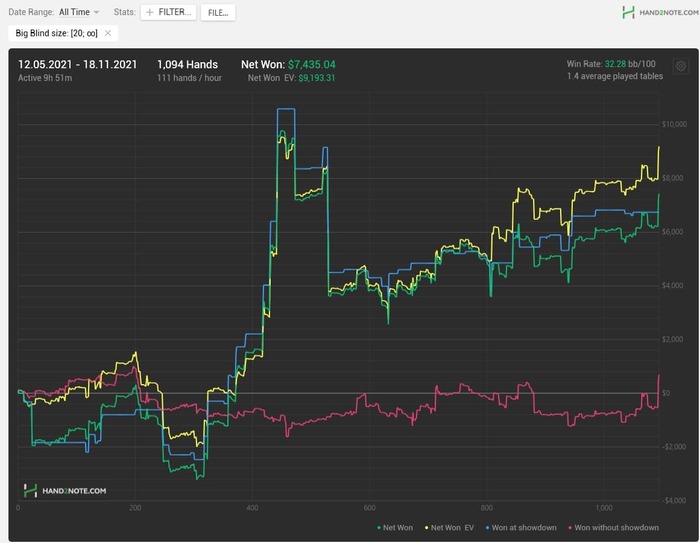Toggle the Won without showdown legend series
This screenshot has height=543, width=700.
(613, 528)
